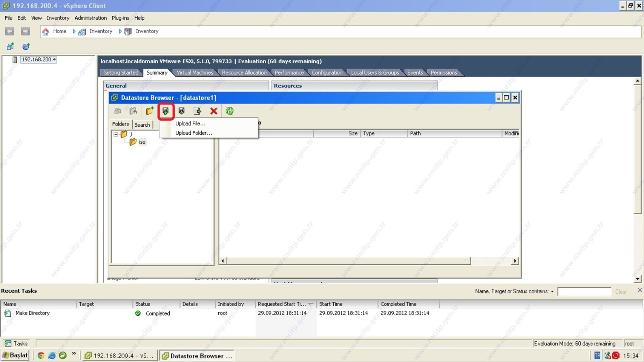Image resolution: width=644 pixels, height=362 pixels.
Task: Click breadcrumb arrow before second Inventory
Action: [120, 31]
